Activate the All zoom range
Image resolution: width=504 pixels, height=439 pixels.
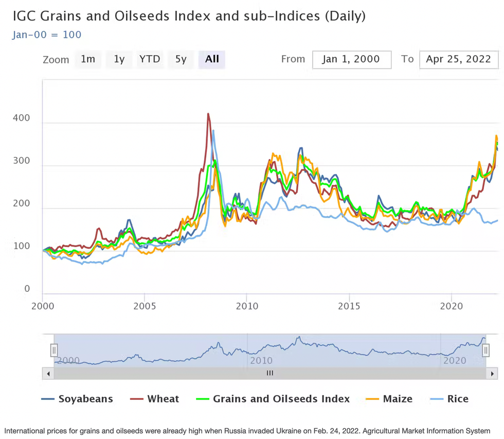[x=212, y=59]
